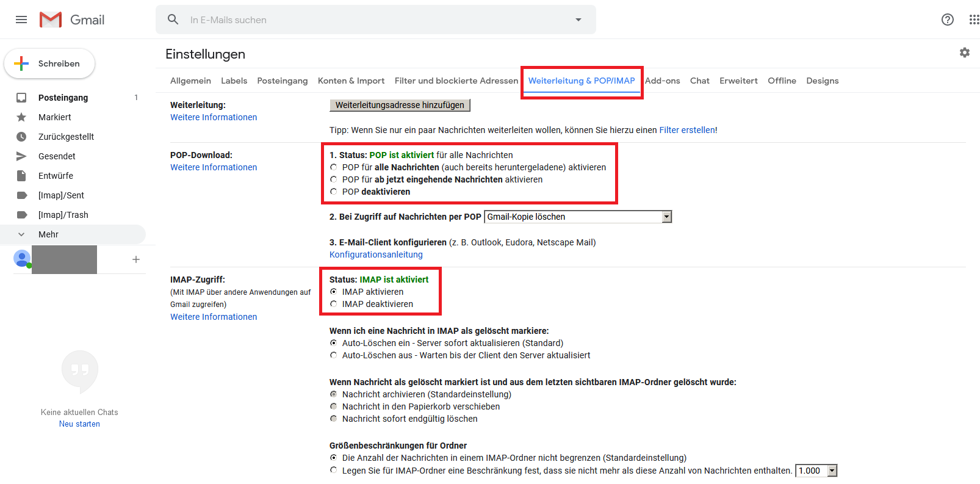Open the Offline tab
The image size is (980, 484).
pyautogui.click(x=782, y=81)
